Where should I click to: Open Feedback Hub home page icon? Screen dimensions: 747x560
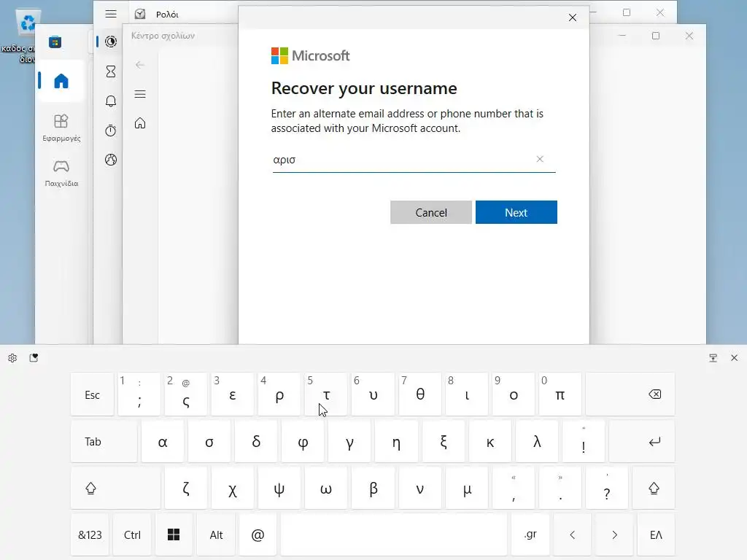(x=140, y=123)
